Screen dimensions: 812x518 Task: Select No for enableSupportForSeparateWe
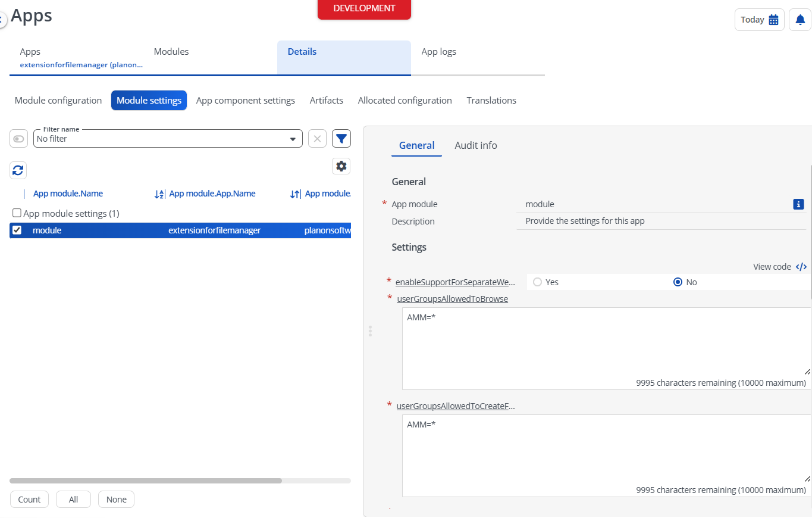click(678, 282)
